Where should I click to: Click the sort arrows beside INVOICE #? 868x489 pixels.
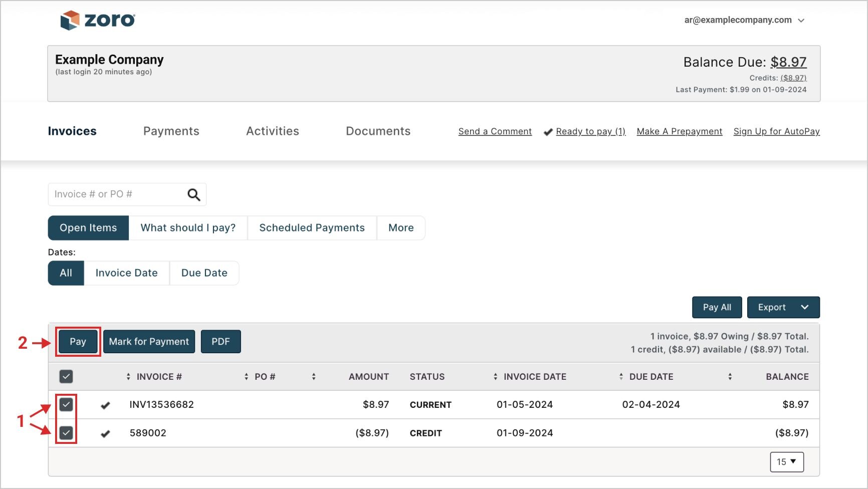click(128, 377)
